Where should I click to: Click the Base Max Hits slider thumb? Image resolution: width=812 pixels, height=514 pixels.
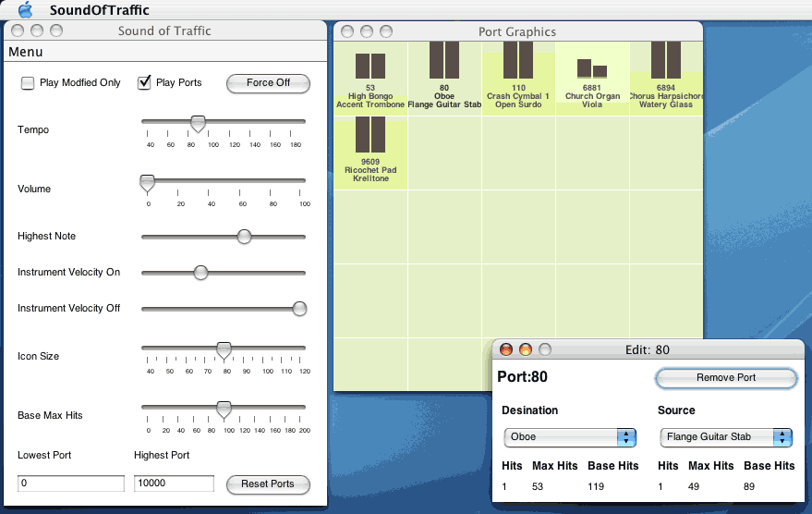[224, 410]
